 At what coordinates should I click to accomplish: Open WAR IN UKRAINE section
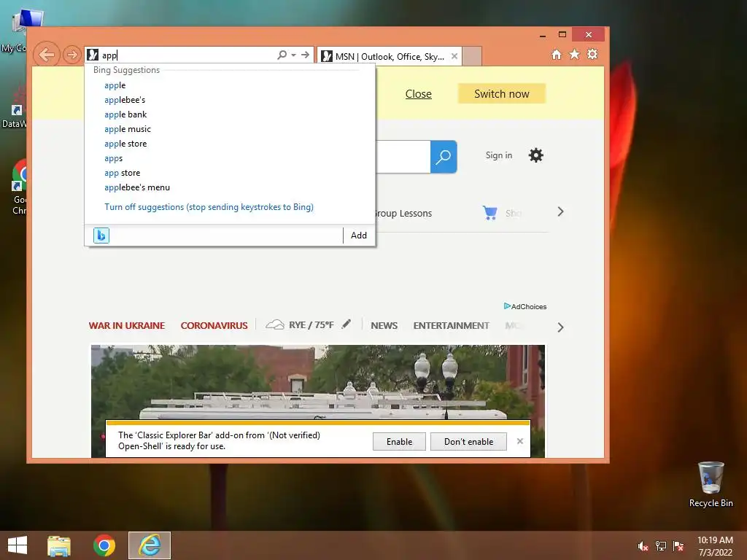coord(127,326)
